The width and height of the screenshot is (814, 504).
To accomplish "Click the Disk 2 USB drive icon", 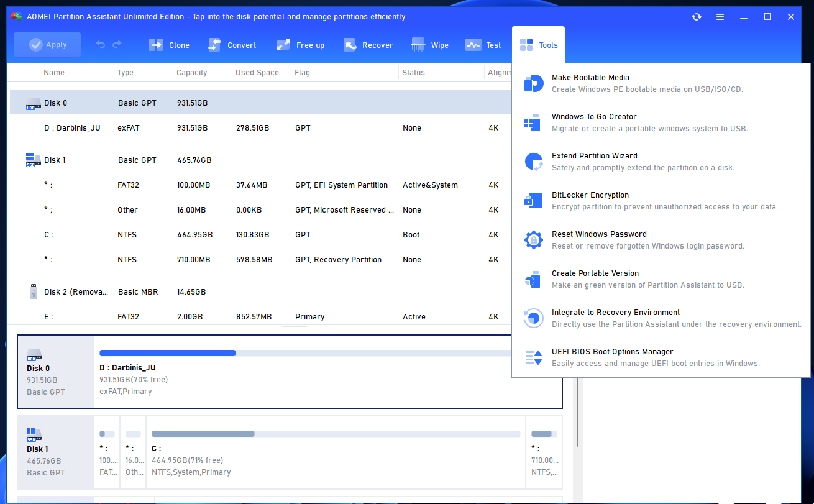I will [33, 291].
